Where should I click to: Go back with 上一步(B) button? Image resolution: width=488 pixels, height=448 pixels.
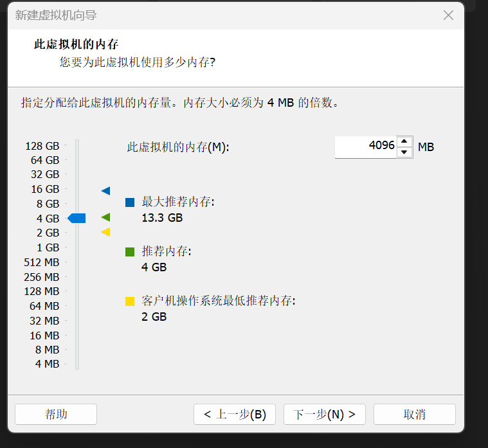point(235,414)
